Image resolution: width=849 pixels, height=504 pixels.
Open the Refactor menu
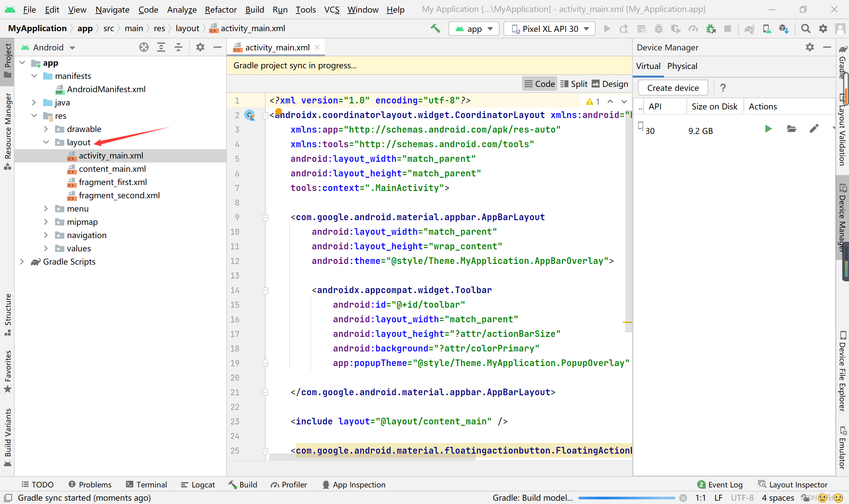tap(221, 10)
